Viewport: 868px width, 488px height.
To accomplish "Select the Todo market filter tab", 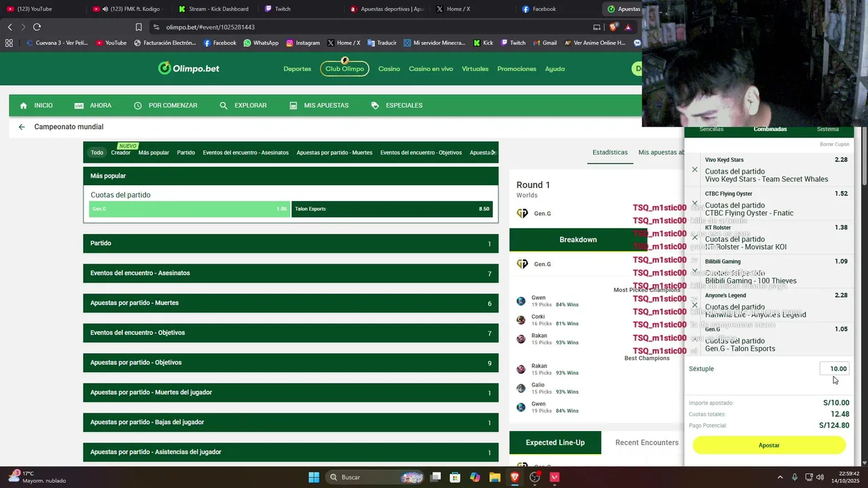I will click(97, 152).
